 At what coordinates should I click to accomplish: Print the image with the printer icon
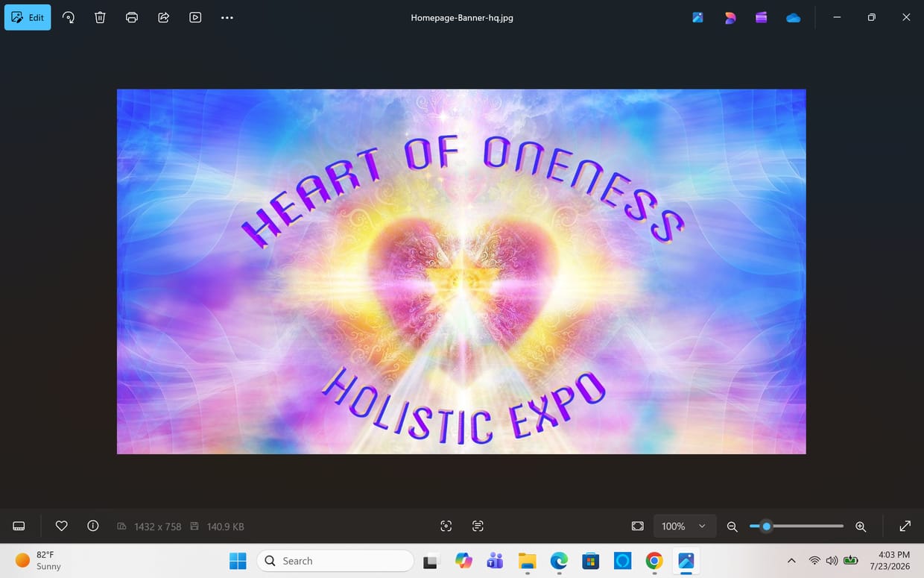(x=132, y=17)
